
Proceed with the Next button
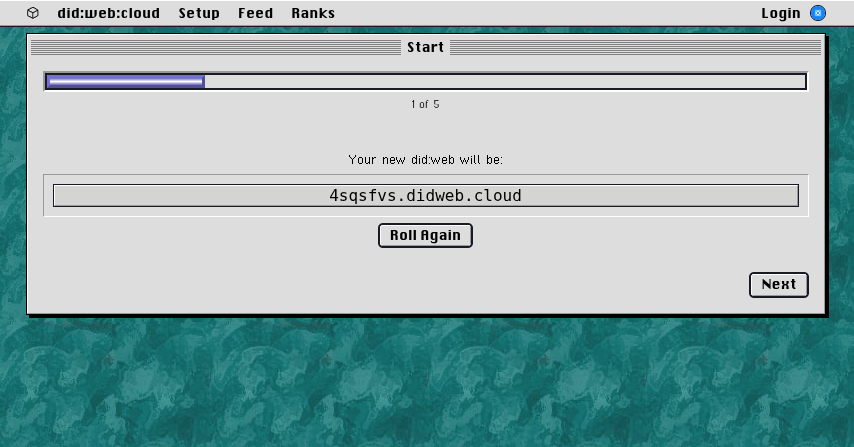pyautogui.click(x=778, y=284)
